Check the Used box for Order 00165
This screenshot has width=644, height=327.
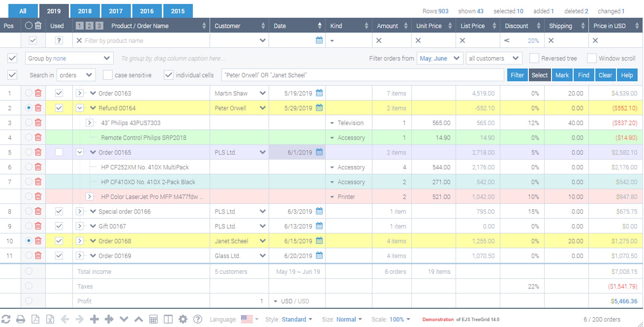coord(59,152)
